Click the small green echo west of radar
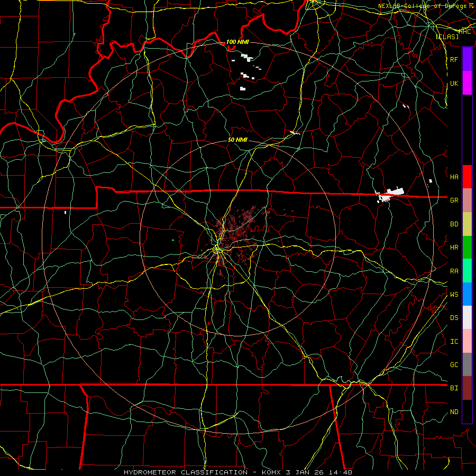Viewport: 476px width, 476px height. pos(173,240)
